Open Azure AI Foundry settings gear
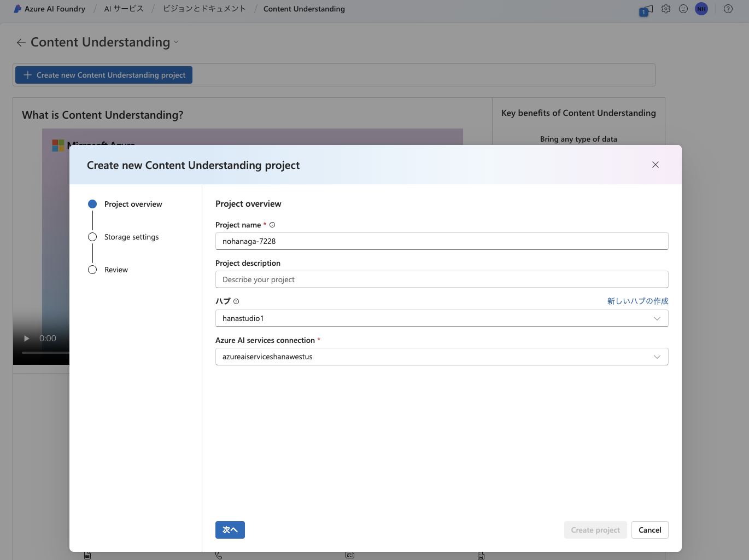Screen dimensions: 749x560 (665, 9)
